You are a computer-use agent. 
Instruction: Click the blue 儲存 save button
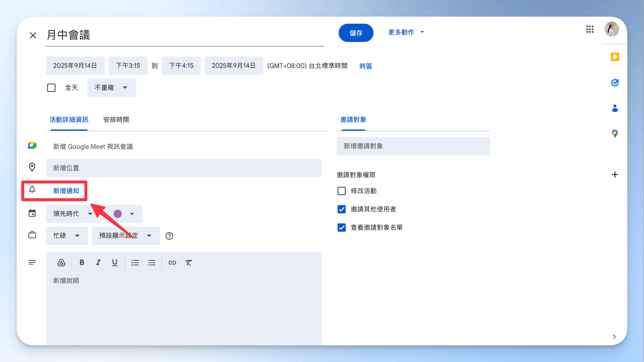(356, 33)
